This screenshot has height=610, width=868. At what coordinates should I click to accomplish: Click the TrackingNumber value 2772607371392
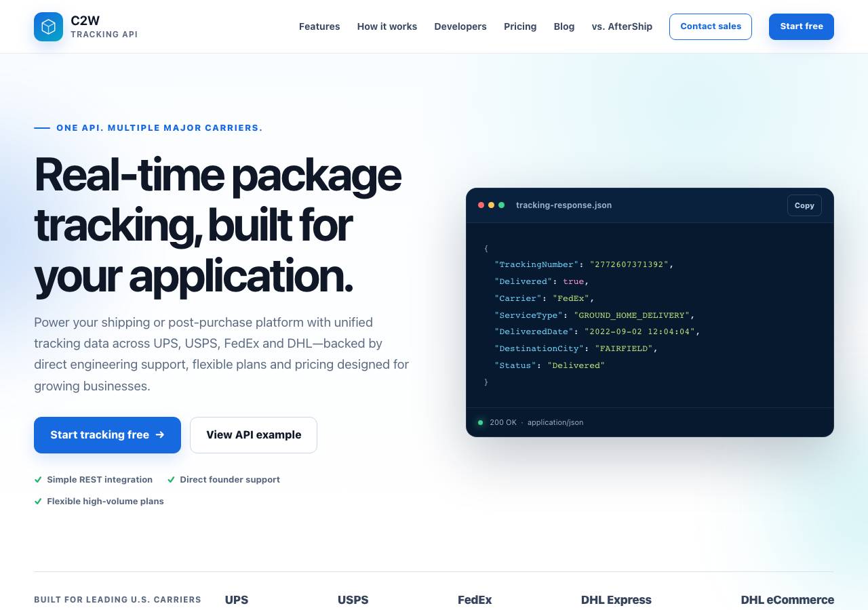(629, 264)
